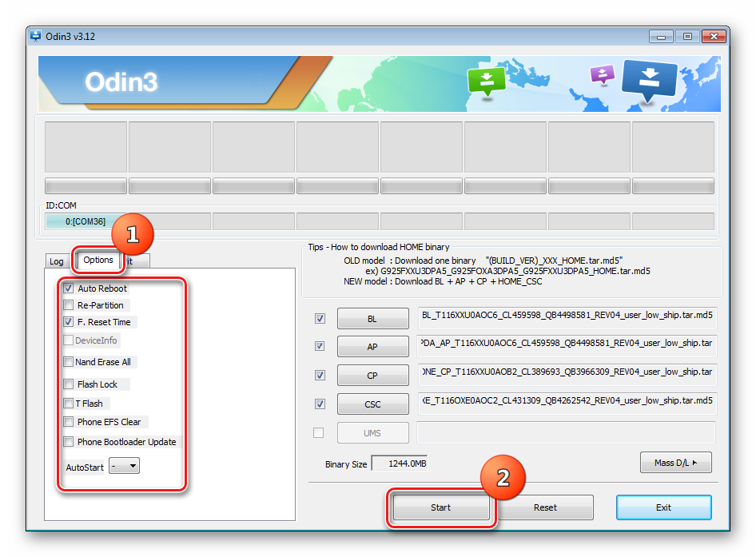The height and width of the screenshot is (557, 756).
Task: Click the empty UMS file path field
Action: pyautogui.click(x=566, y=432)
